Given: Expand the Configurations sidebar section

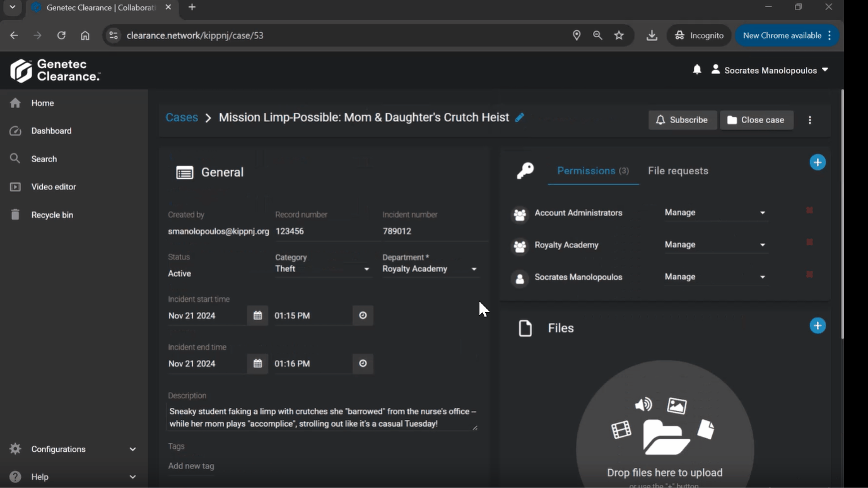Looking at the screenshot, I should (x=73, y=449).
